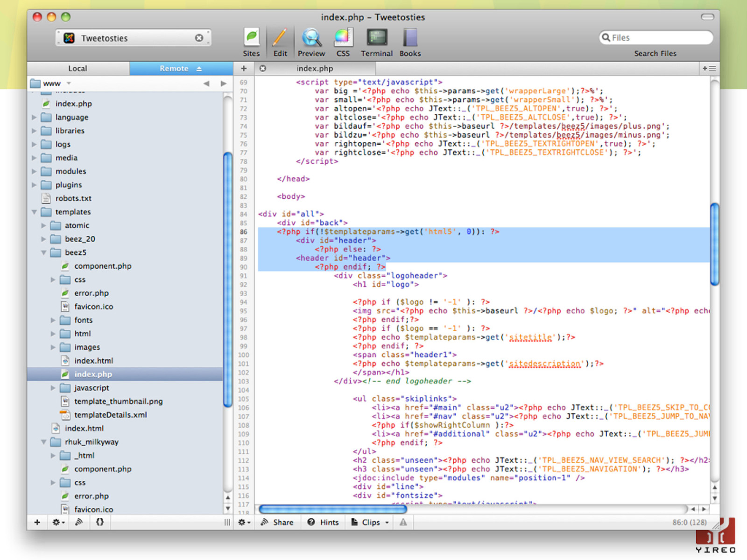Click the publish/broadcast icon
The height and width of the screenshot is (560, 747).
tap(79, 522)
